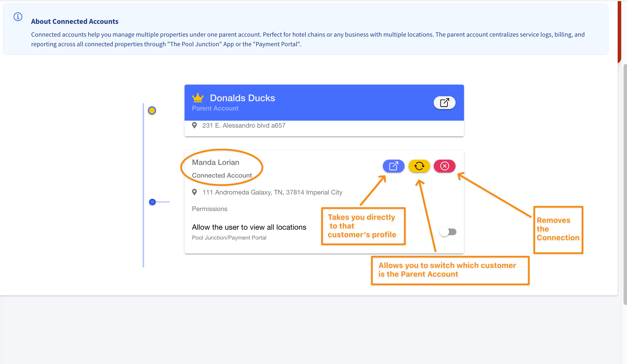Click the Permissions section label
The width and height of the screenshot is (627, 364).
click(210, 209)
